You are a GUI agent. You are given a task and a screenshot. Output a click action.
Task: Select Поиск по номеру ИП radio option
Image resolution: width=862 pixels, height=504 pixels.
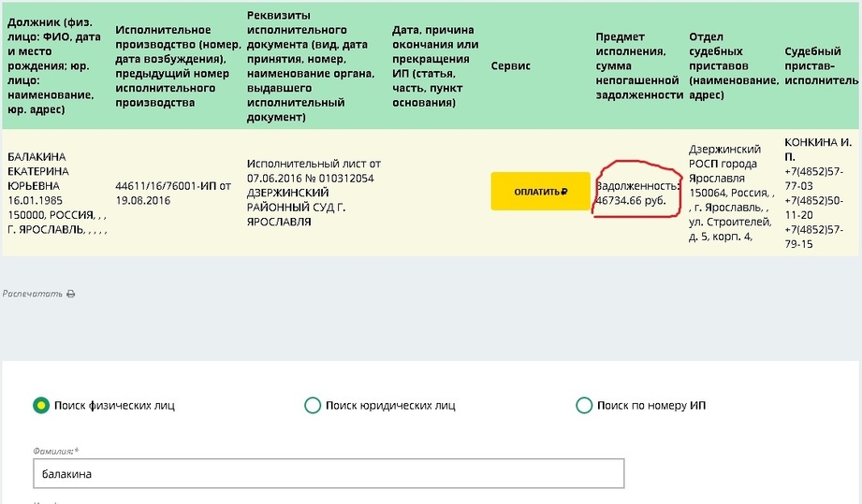tap(584, 406)
